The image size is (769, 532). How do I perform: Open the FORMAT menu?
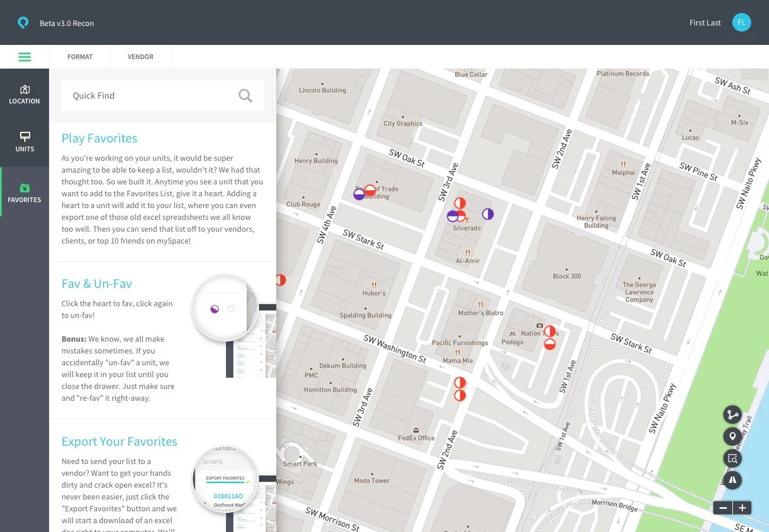click(x=80, y=57)
